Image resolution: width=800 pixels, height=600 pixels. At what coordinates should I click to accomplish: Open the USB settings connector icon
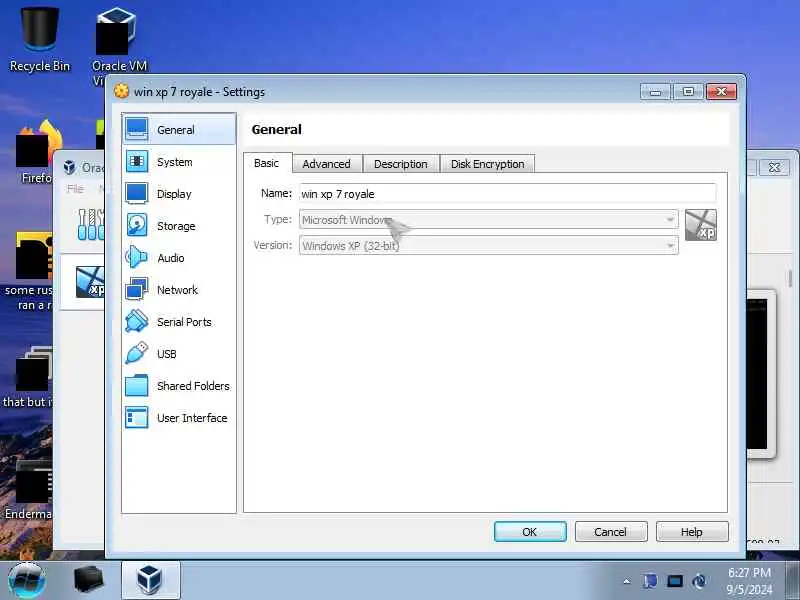(x=137, y=354)
